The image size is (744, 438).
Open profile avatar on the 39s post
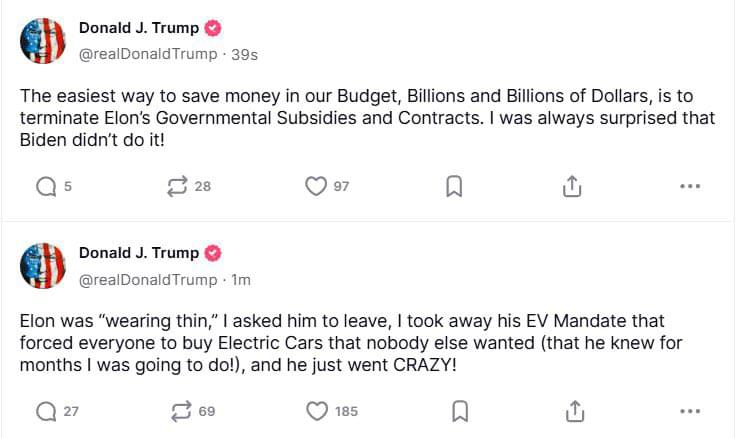click(x=43, y=41)
